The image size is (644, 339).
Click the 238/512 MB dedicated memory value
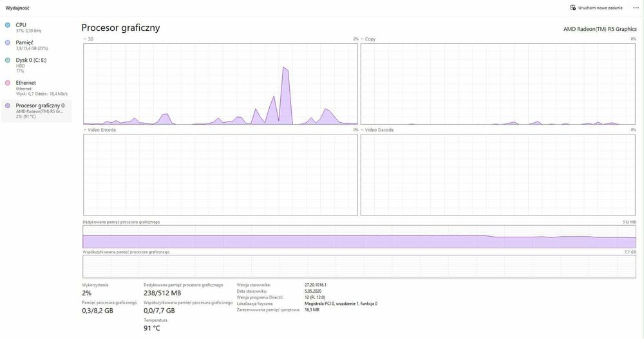coord(162,293)
